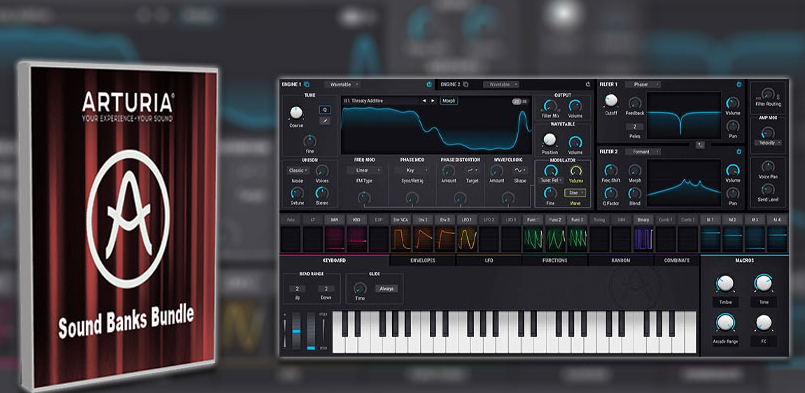
Task: Enable the Morph button
Action: pyautogui.click(x=449, y=101)
